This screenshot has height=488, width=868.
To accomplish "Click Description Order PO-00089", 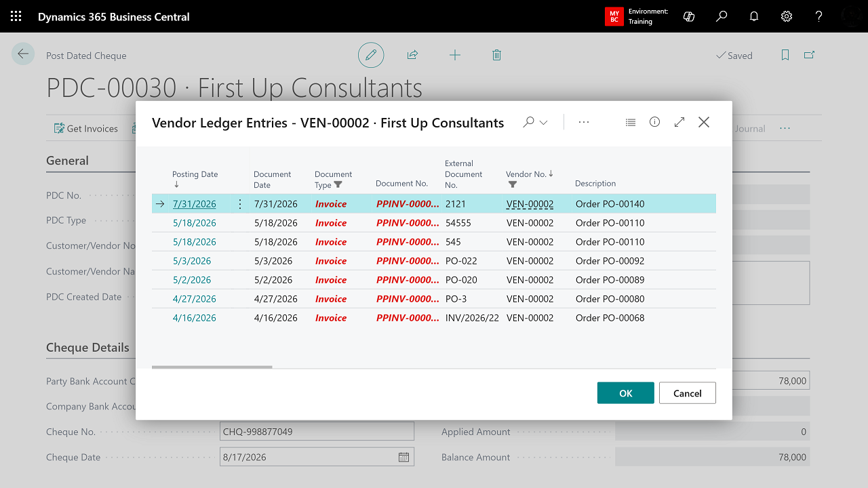I will [x=610, y=280].
